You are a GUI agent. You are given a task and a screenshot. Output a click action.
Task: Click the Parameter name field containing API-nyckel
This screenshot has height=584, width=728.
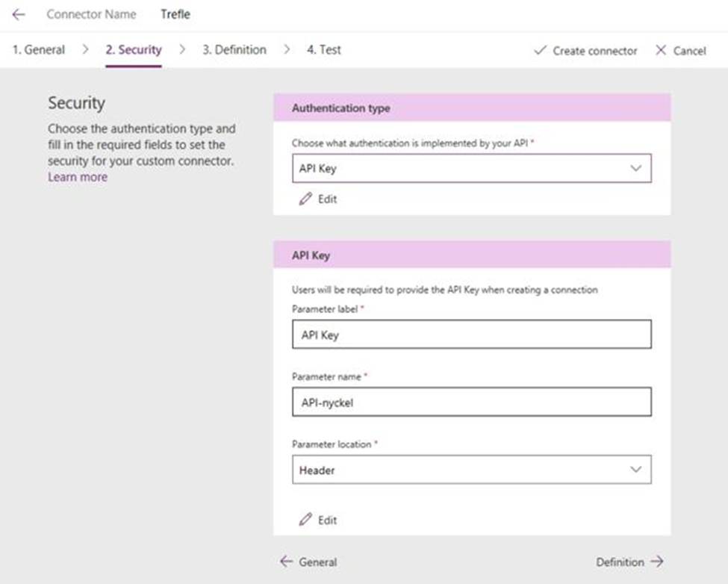(x=470, y=402)
